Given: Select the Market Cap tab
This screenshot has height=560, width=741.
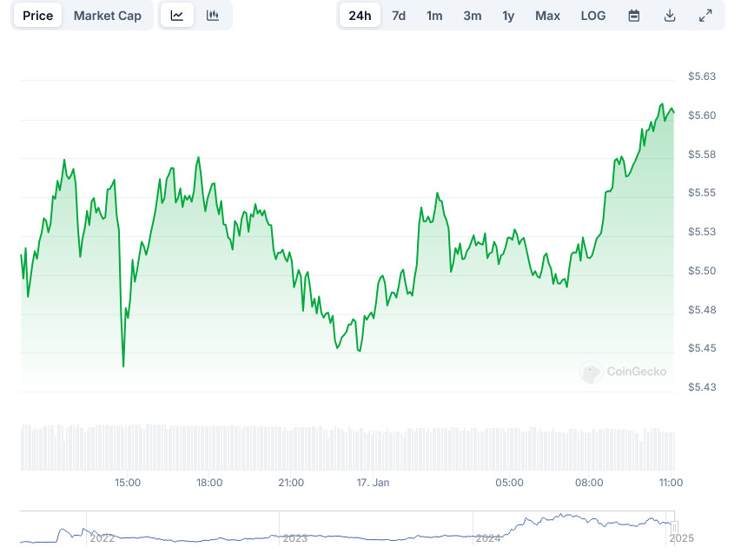Looking at the screenshot, I should pyautogui.click(x=108, y=16).
